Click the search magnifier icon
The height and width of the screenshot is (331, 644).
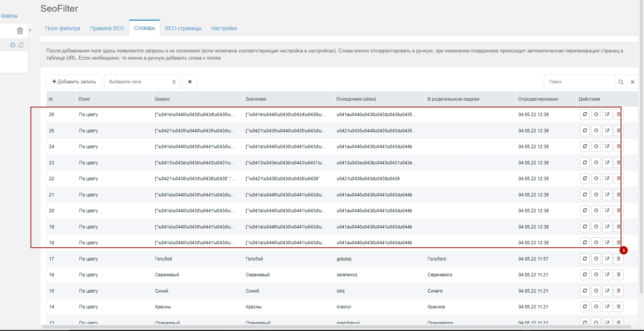point(621,82)
